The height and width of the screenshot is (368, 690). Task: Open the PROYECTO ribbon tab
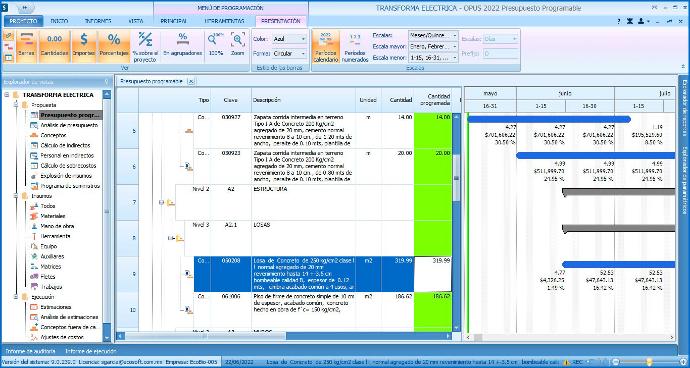(x=23, y=21)
